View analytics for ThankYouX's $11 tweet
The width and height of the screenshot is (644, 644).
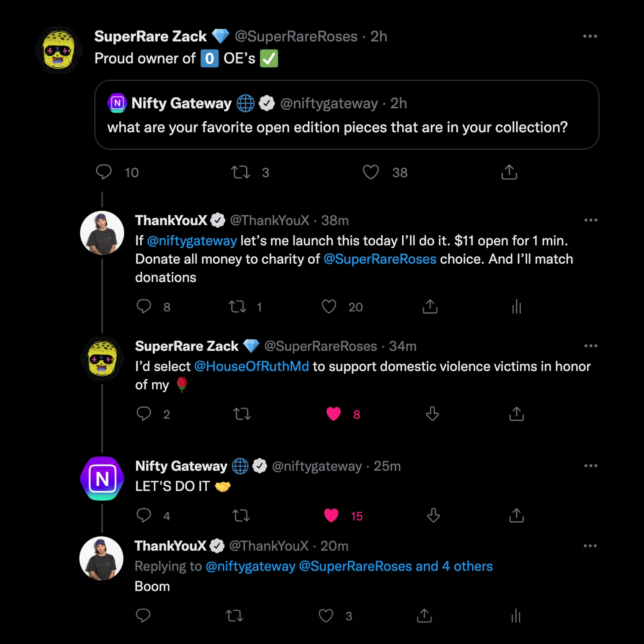point(516,307)
